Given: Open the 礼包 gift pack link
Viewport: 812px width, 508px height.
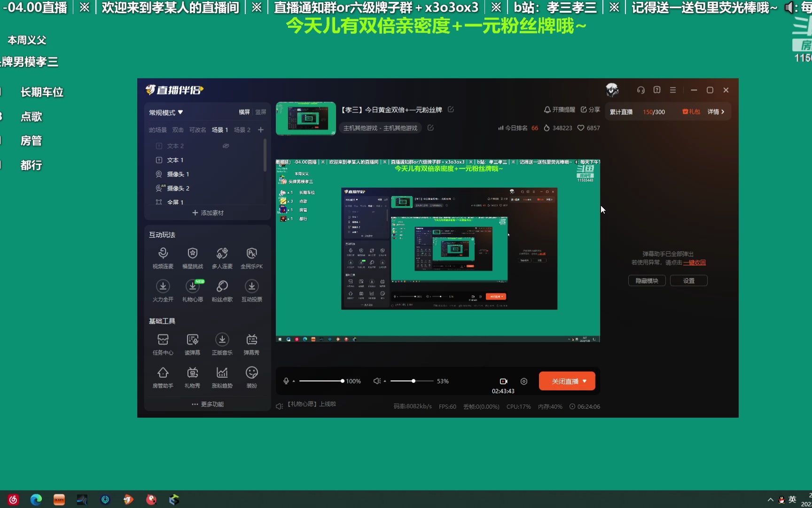Looking at the screenshot, I should pos(691,112).
